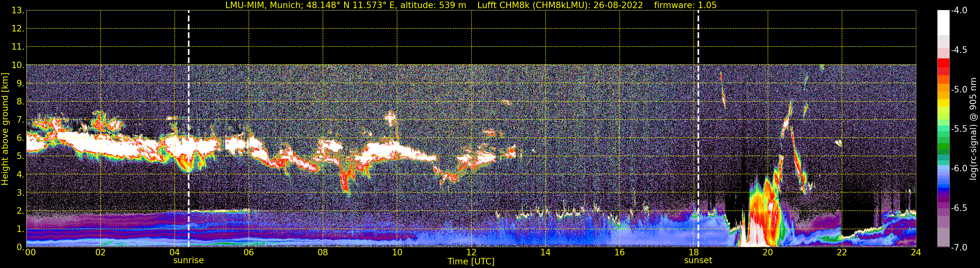The image size is (980, 268).
Task: Click the '12' time axis tick label
Action: pyautogui.click(x=471, y=252)
